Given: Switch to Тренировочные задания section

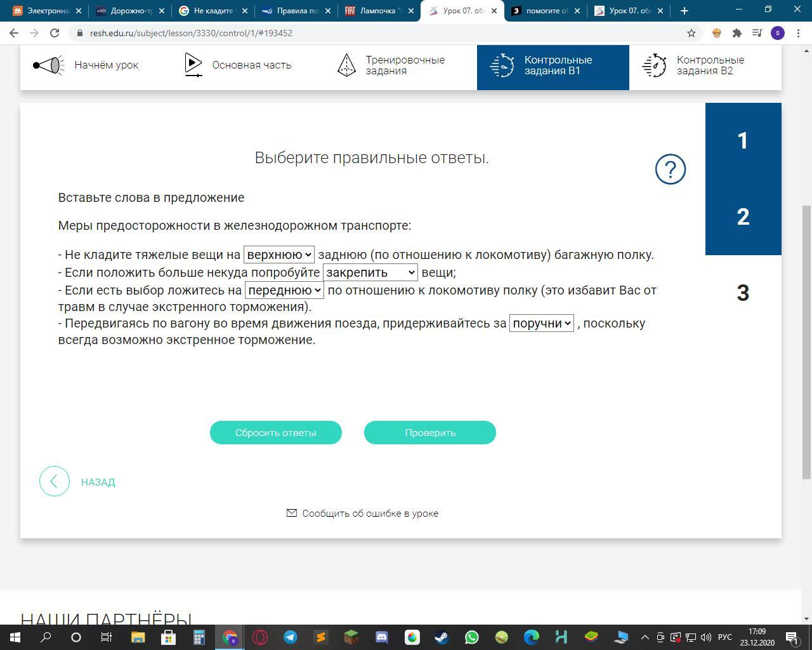Looking at the screenshot, I should click(401, 65).
